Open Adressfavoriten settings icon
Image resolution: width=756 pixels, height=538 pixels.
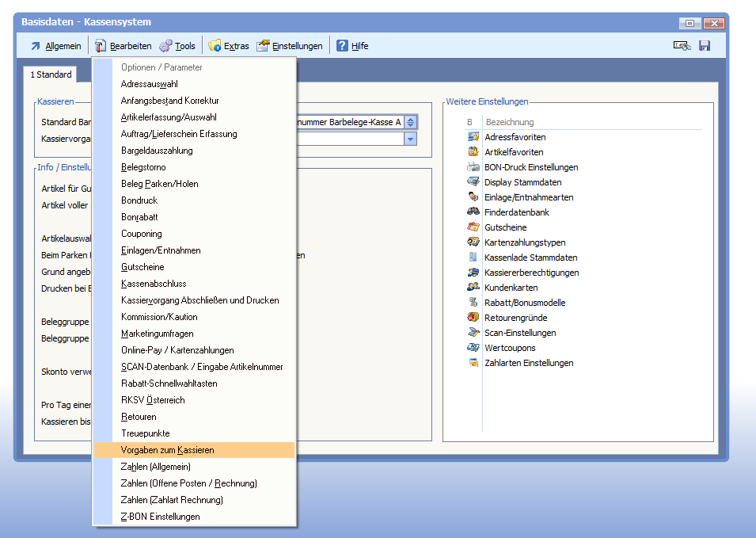click(473, 137)
